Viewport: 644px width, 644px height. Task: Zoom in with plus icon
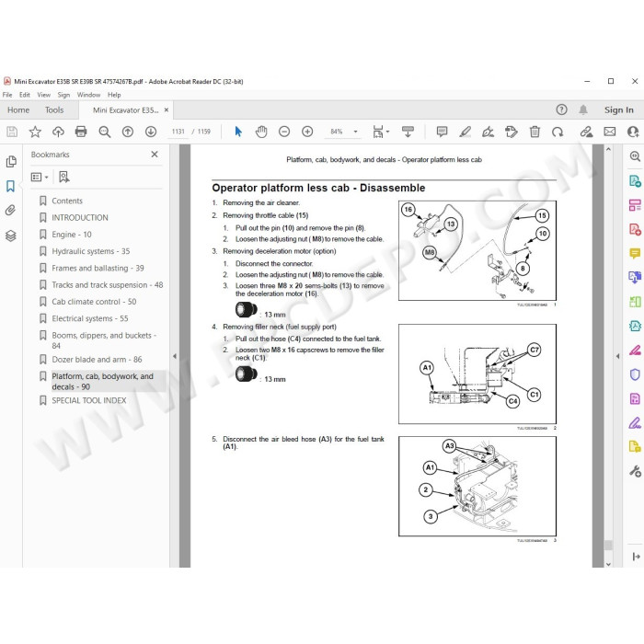[307, 132]
